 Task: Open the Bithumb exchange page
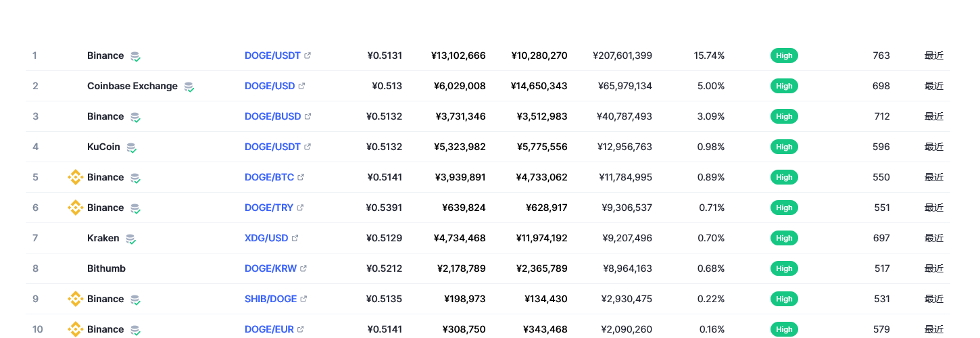point(106,268)
